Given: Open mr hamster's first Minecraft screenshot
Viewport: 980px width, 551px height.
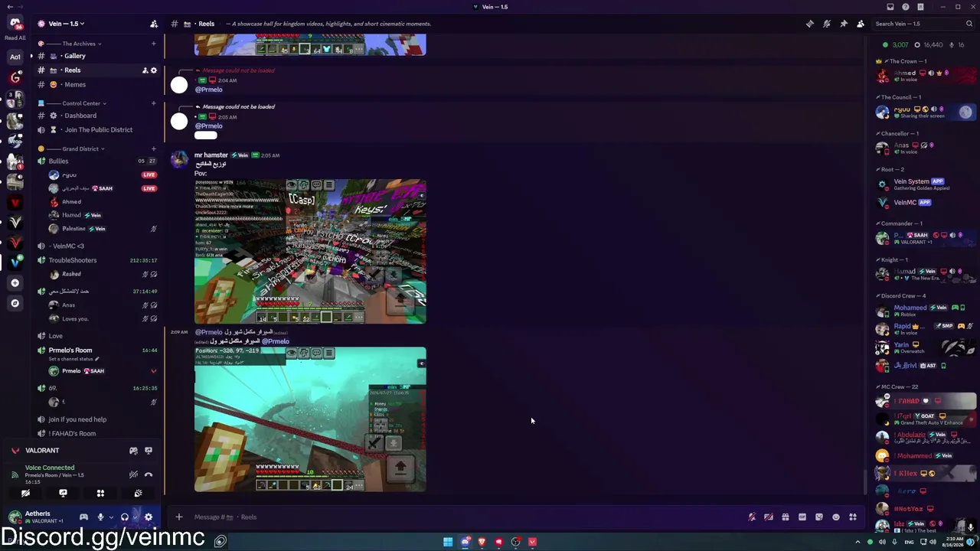Looking at the screenshot, I should [x=310, y=252].
